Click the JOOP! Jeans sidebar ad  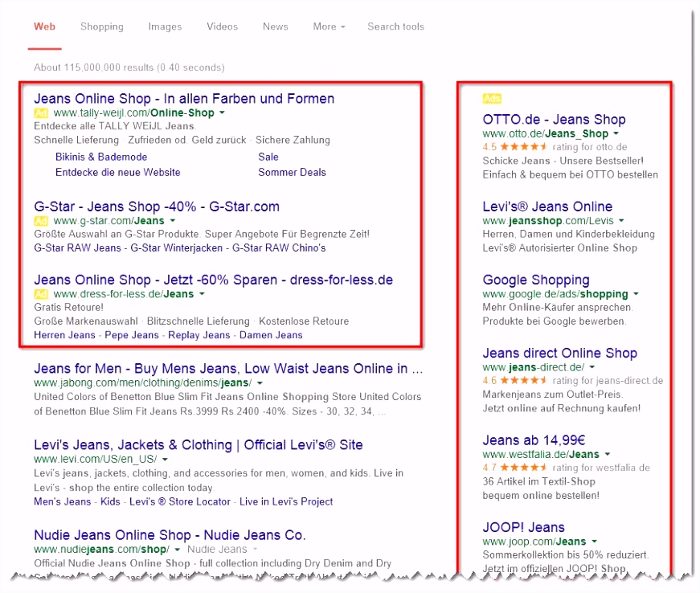point(524,527)
